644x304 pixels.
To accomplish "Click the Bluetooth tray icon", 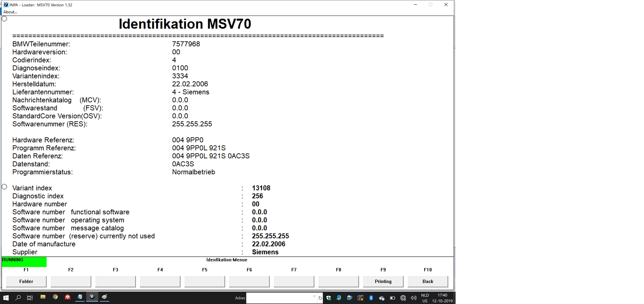I will coord(371,298).
